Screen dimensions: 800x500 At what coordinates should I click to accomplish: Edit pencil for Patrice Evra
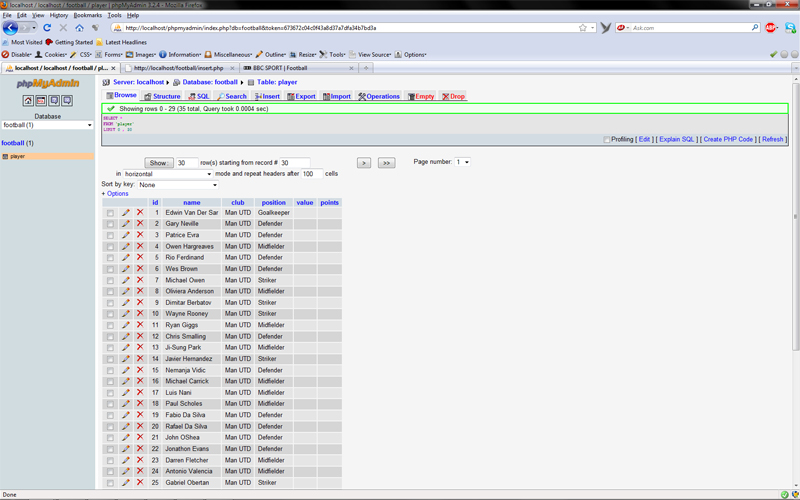126,235
